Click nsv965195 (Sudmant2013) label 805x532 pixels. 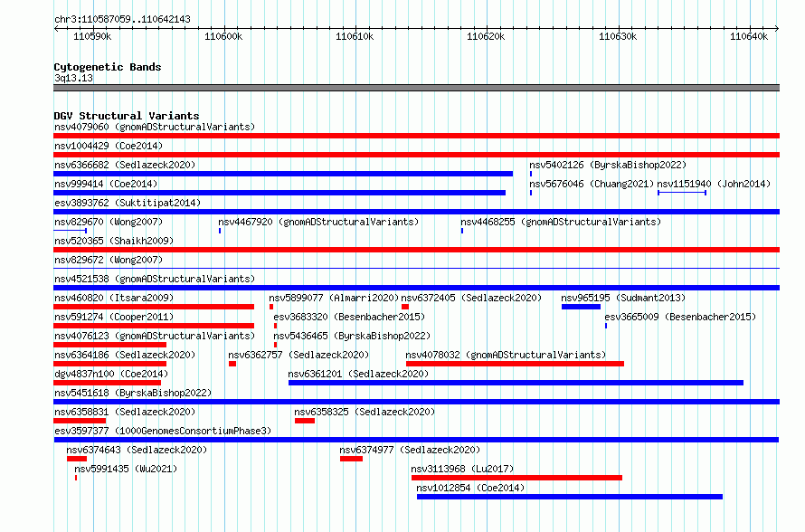pos(623,298)
